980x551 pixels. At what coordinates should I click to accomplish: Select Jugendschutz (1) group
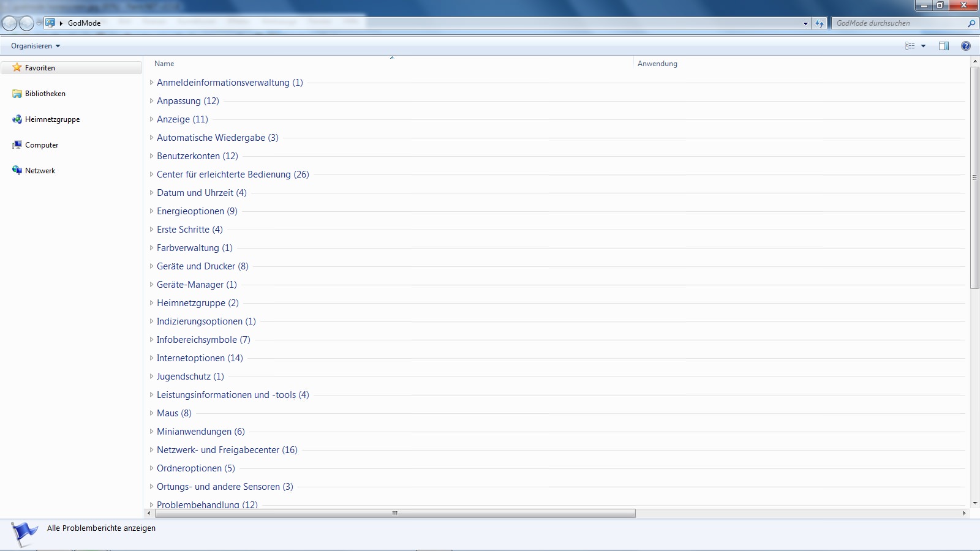tap(190, 377)
